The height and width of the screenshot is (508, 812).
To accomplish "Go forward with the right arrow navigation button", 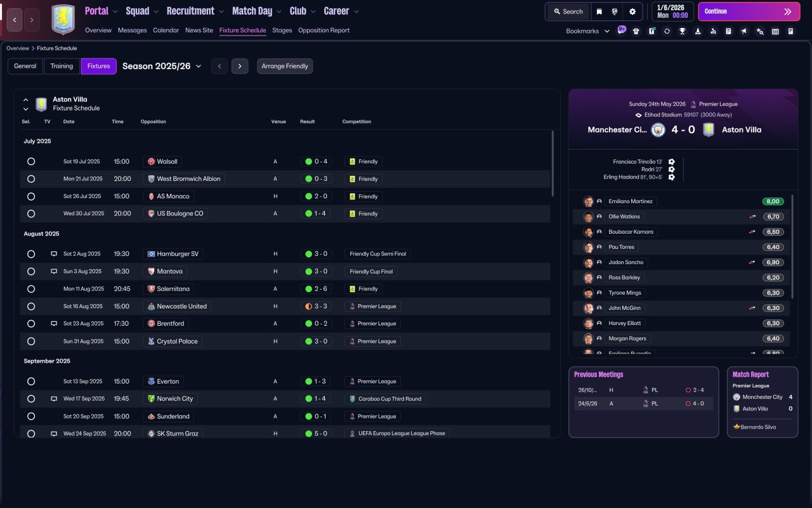I will click(32, 20).
